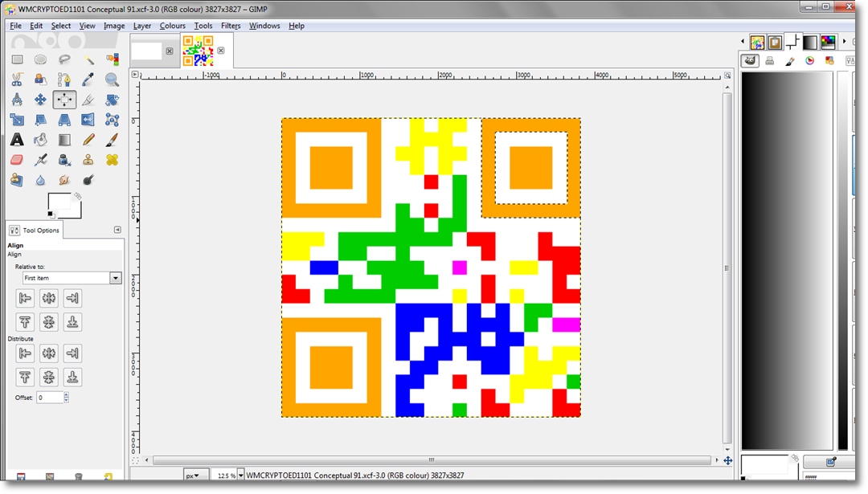Click the navigate image display cross icon
This screenshot has height=494, width=868.
(x=728, y=460)
